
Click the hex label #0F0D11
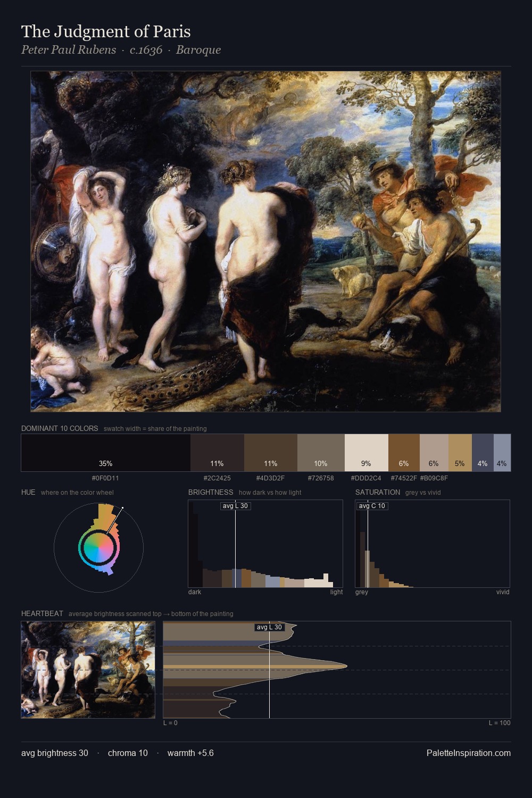[x=105, y=478]
